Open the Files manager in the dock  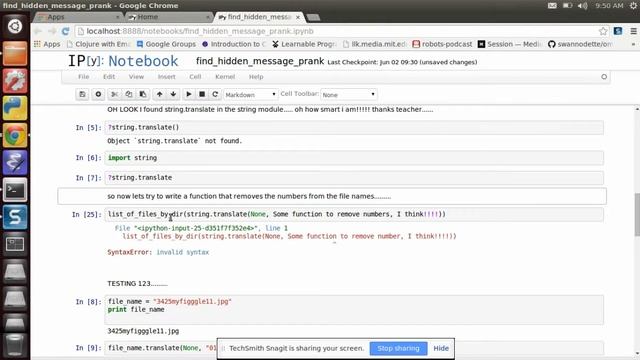[15, 53]
